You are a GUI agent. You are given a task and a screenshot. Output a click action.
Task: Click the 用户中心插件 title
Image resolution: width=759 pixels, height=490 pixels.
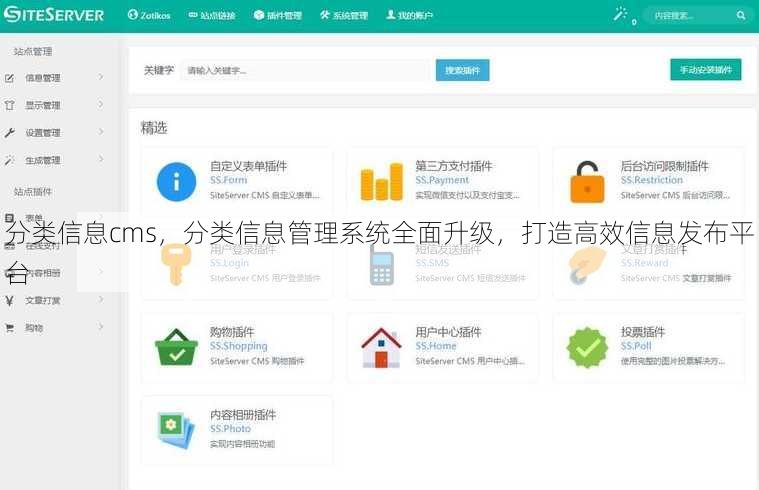448,332
